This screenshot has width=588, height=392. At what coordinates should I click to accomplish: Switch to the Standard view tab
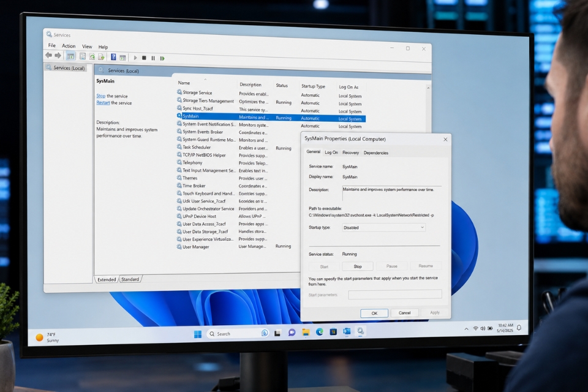(x=130, y=279)
